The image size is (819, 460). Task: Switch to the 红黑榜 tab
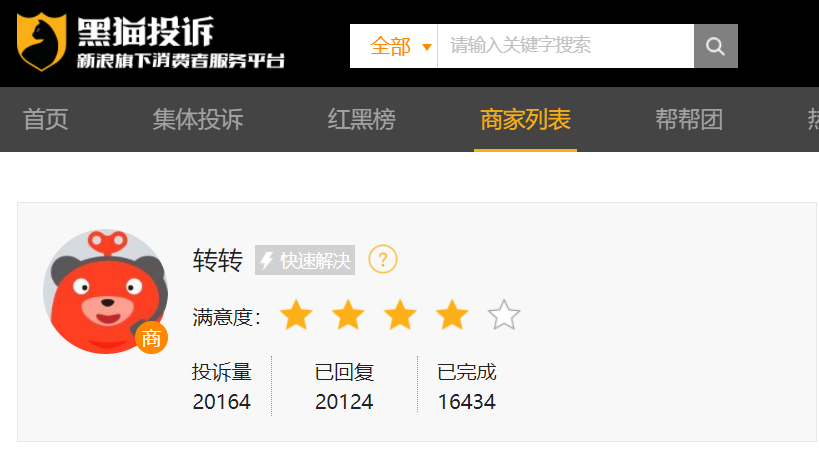(x=361, y=120)
